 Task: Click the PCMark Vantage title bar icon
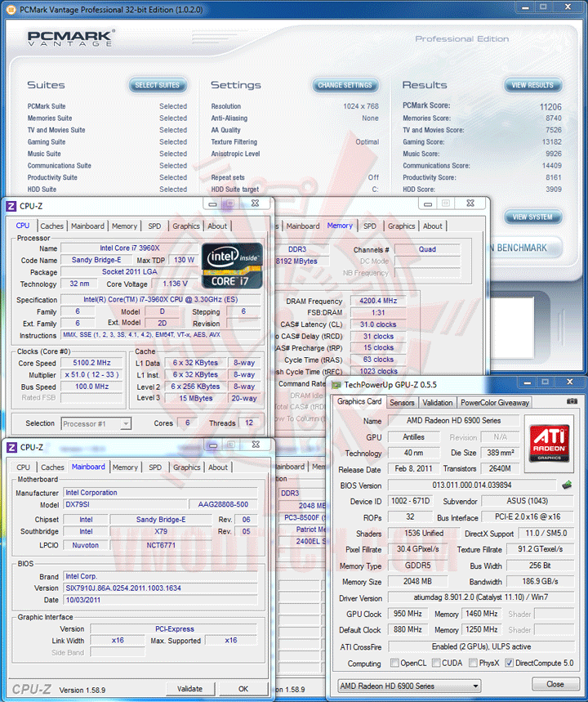coord(11,10)
